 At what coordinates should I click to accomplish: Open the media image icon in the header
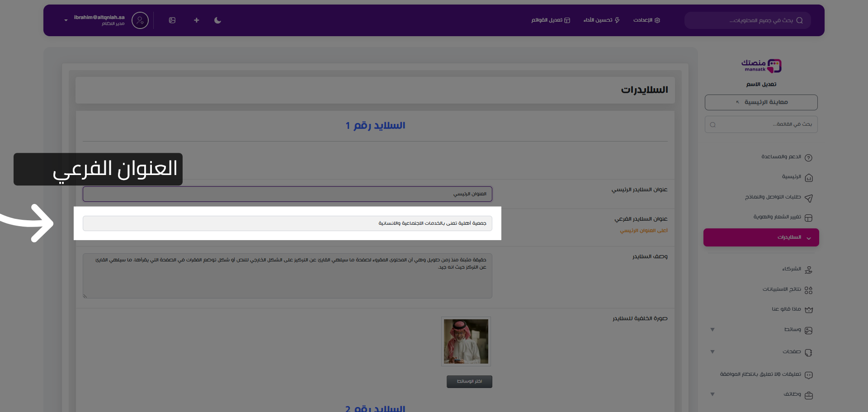tap(172, 20)
